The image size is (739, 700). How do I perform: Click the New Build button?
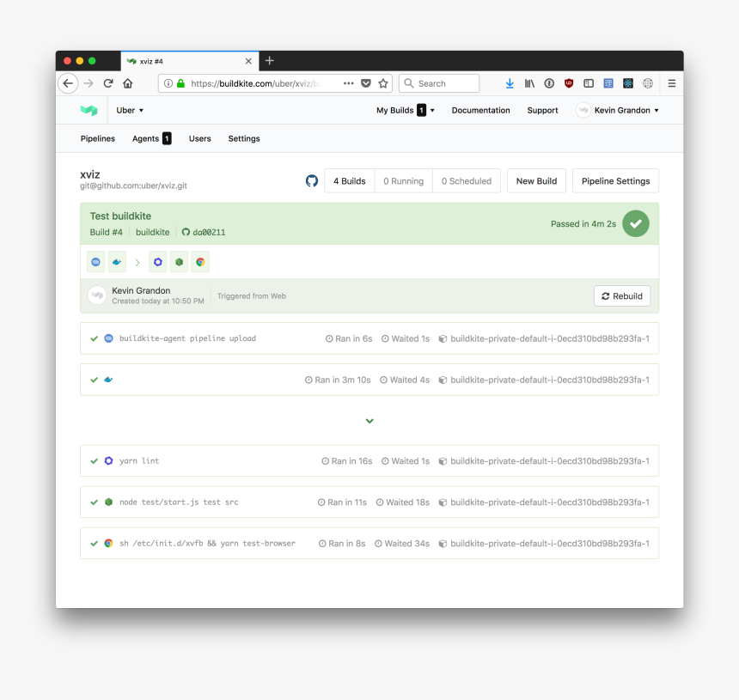[536, 181]
